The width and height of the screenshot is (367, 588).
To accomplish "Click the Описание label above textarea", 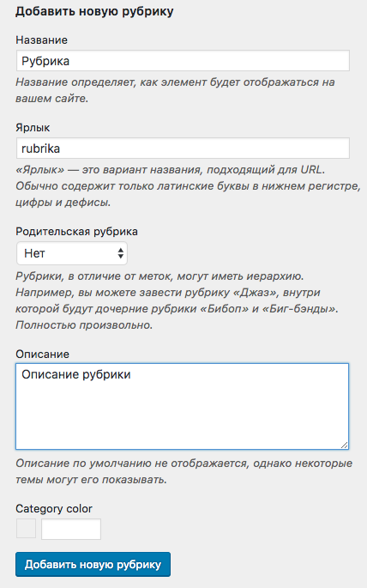I will click(x=42, y=354).
